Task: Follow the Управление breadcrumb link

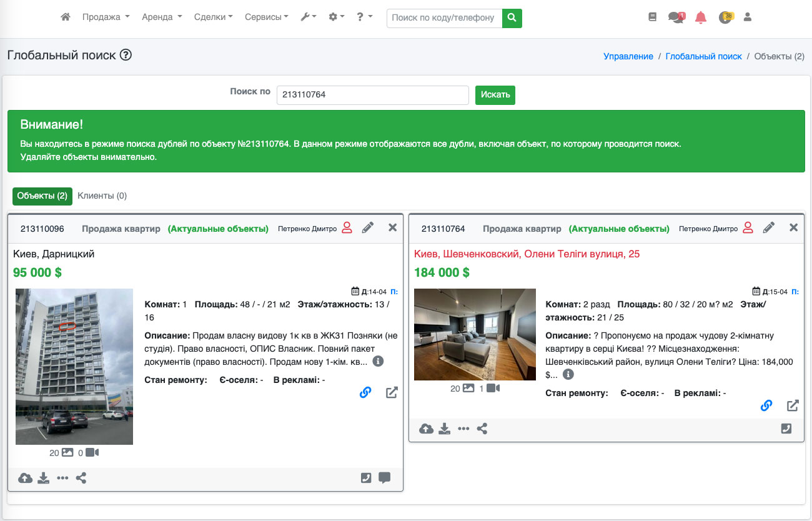Action: pyautogui.click(x=628, y=56)
